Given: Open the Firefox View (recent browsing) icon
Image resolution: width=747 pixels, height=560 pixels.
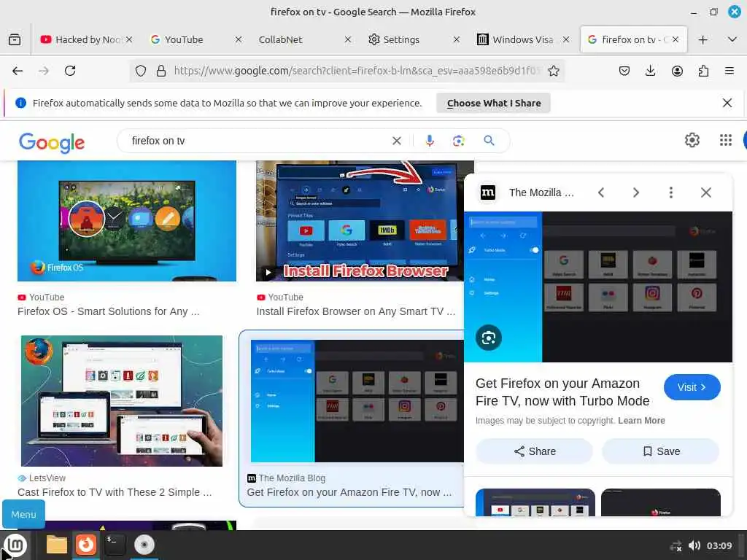Looking at the screenshot, I should pos(15,39).
